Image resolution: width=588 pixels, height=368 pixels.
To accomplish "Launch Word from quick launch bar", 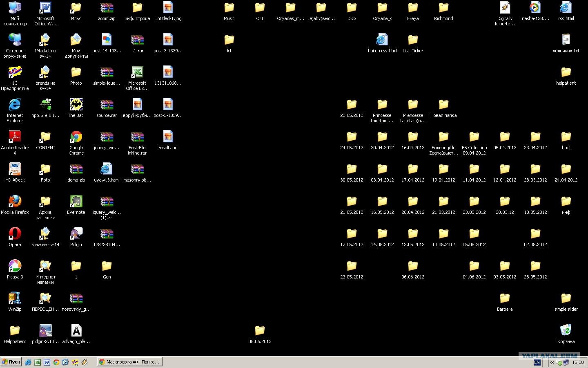I will [47, 362].
